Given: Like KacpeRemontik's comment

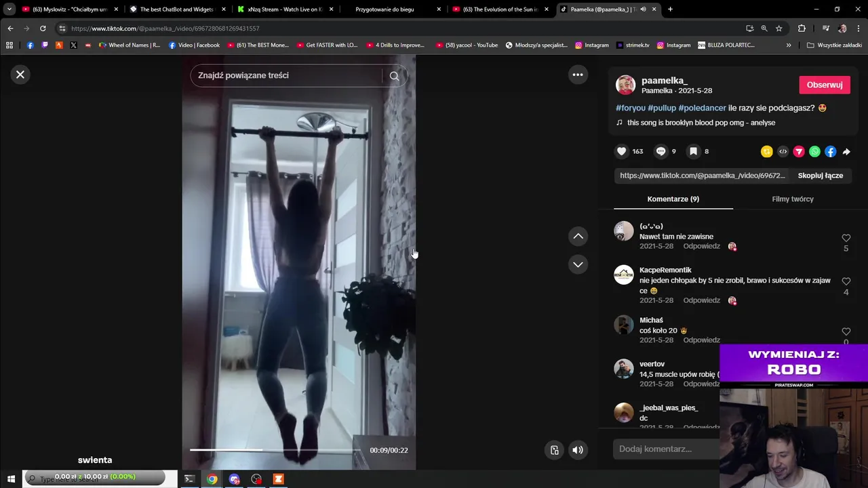Looking at the screenshot, I should [x=846, y=281].
